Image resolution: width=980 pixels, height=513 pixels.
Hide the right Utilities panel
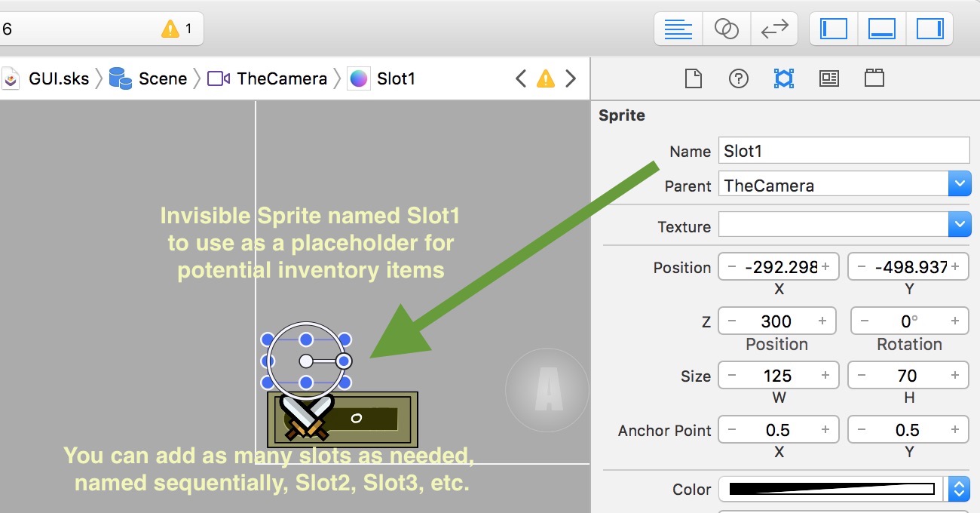point(929,29)
